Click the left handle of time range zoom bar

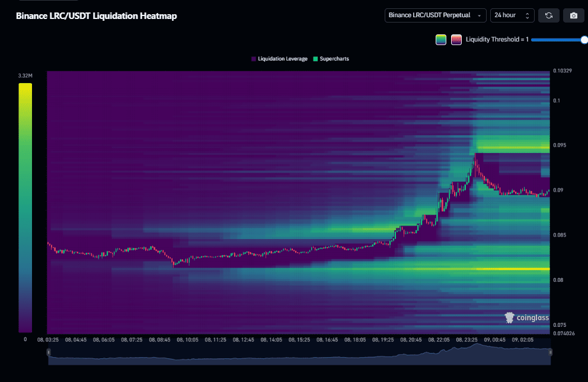click(49, 352)
